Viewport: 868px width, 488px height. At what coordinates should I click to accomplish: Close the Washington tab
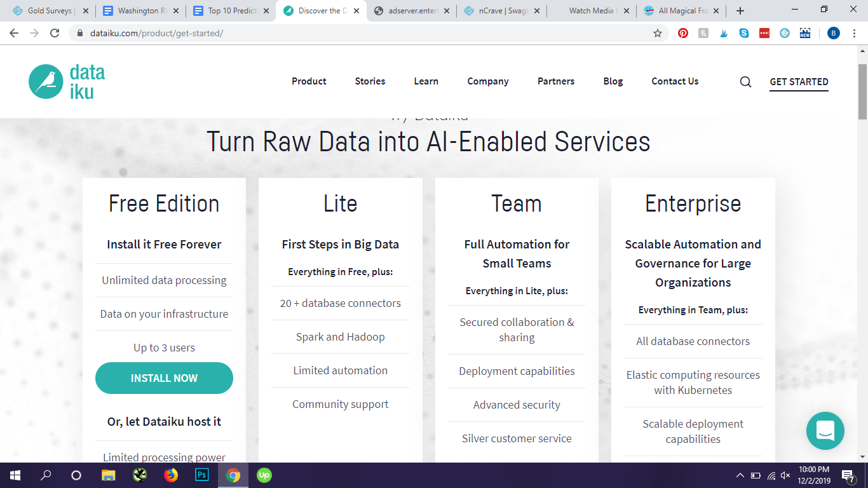pyautogui.click(x=176, y=11)
